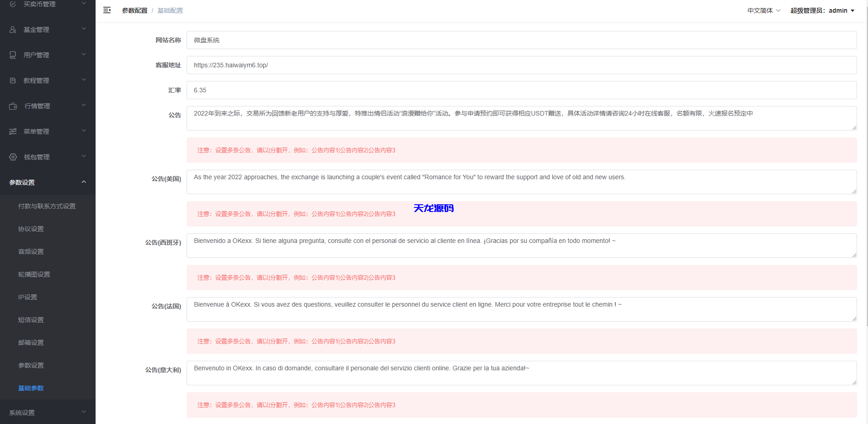Expand the 基金管理 menu chevron
Screen dimensions: 868x424
84,29
